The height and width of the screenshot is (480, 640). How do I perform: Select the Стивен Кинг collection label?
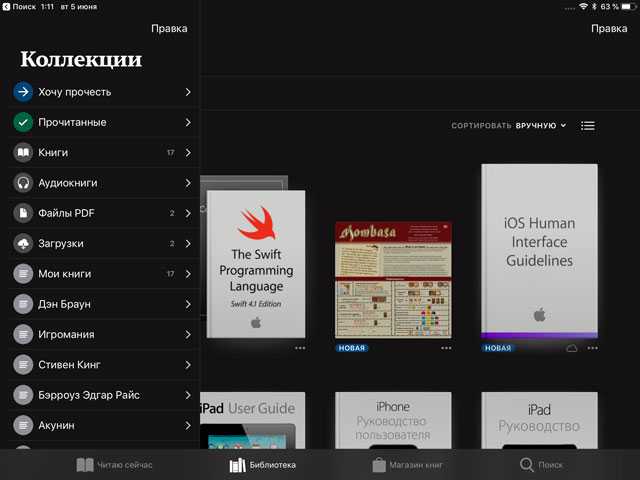click(x=69, y=364)
